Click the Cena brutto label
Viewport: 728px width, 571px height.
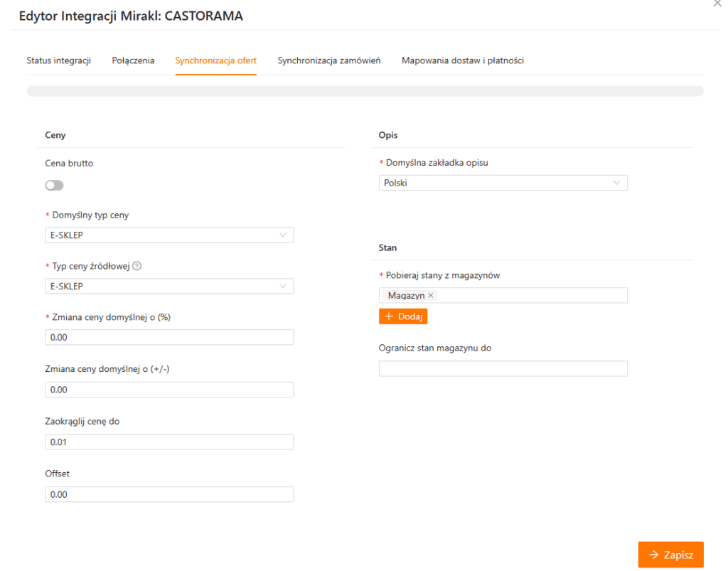pos(69,164)
